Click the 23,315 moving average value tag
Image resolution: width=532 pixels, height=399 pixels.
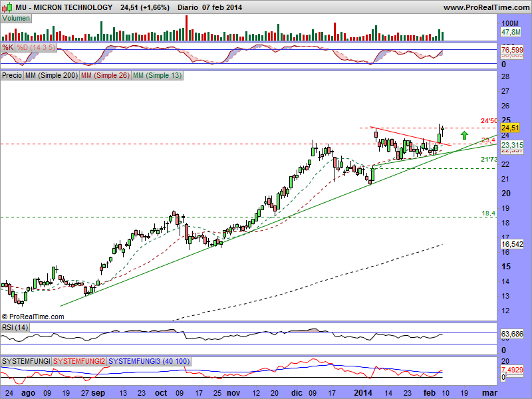pyautogui.click(x=512, y=145)
